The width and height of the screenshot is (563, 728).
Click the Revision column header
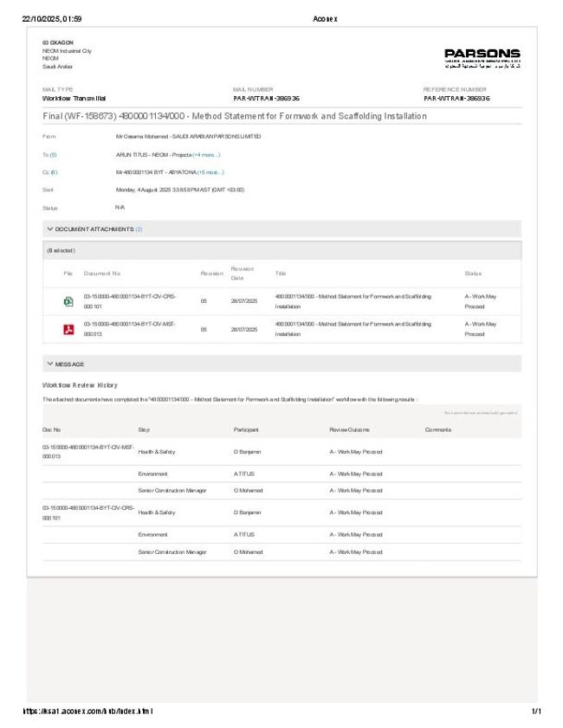(x=211, y=274)
